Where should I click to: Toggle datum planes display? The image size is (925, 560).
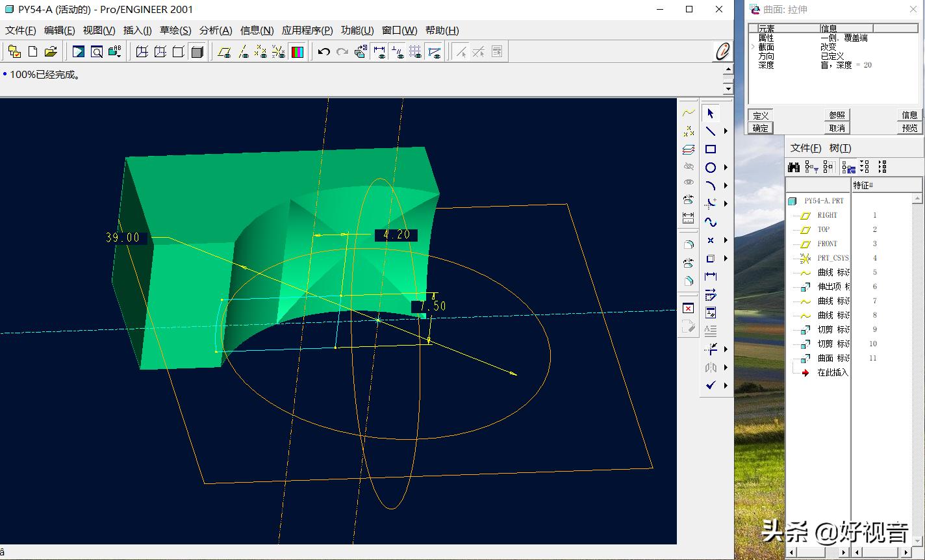coord(225,52)
